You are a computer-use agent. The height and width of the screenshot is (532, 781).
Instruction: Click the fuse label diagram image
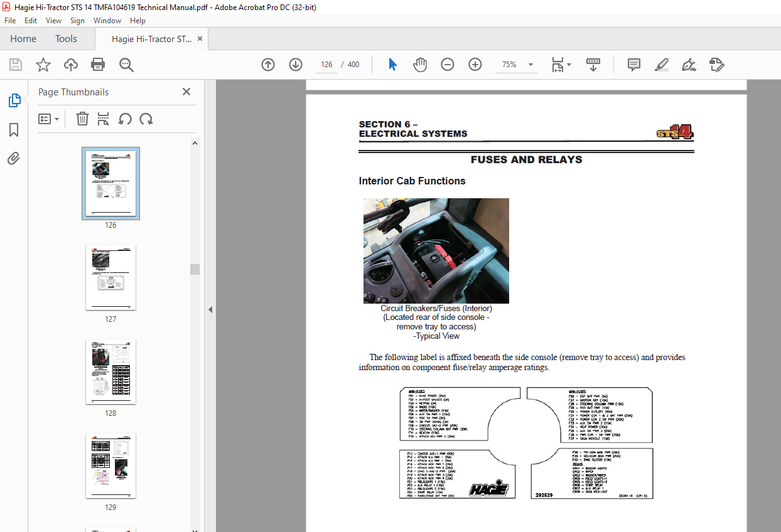526,443
